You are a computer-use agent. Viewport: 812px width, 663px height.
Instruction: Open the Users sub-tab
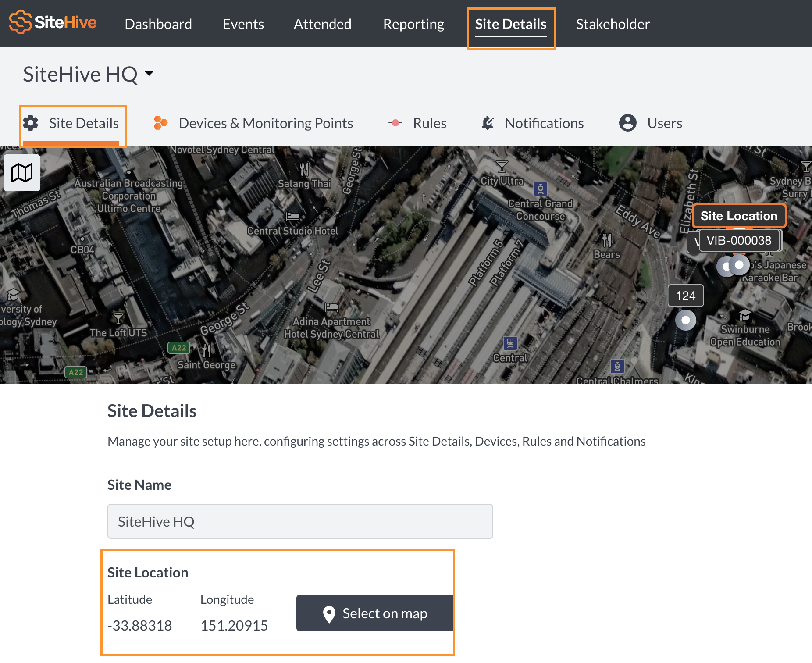(665, 123)
